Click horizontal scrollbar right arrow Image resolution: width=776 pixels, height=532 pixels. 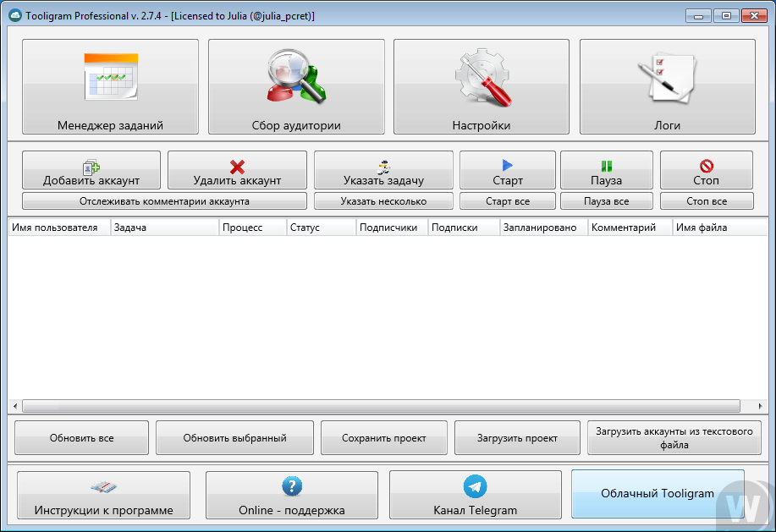(x=760, y=406)
